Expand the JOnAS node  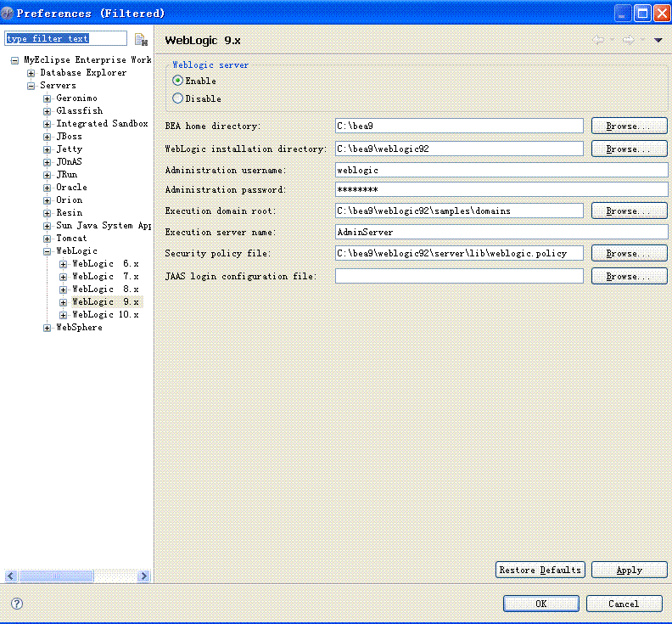pos(48,162)
